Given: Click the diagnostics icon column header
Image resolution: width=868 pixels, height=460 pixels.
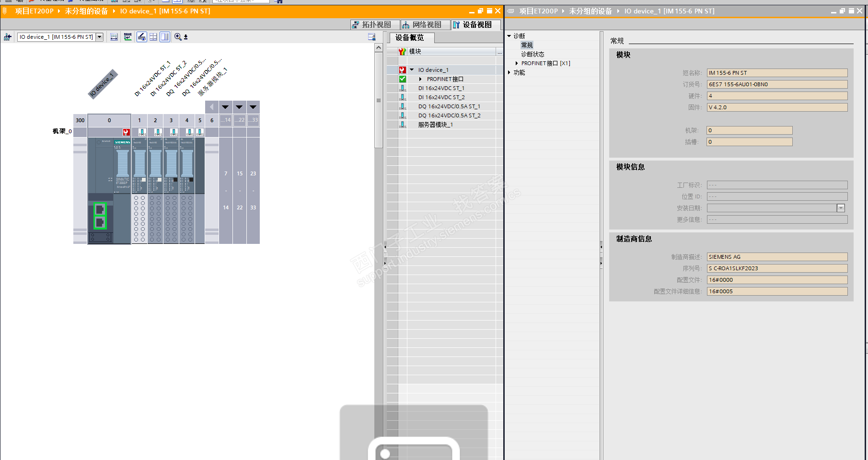Looking at the screenshot, I should point(403,51).
